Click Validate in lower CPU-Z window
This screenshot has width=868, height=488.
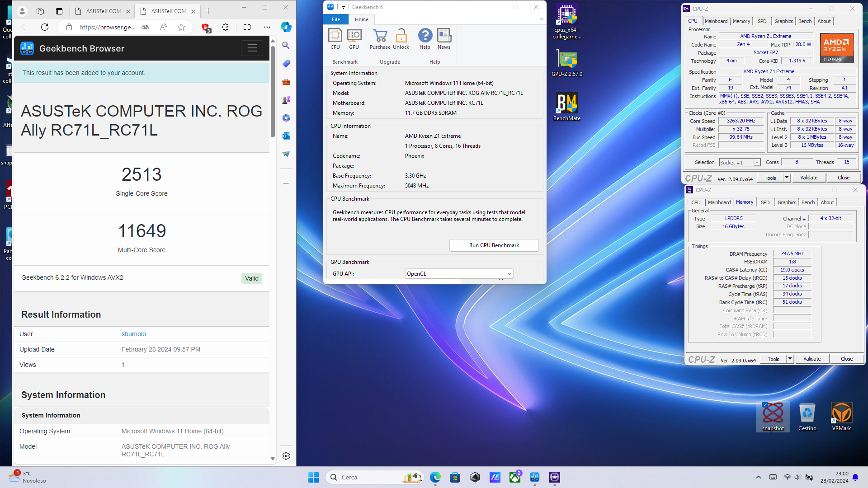811,359
